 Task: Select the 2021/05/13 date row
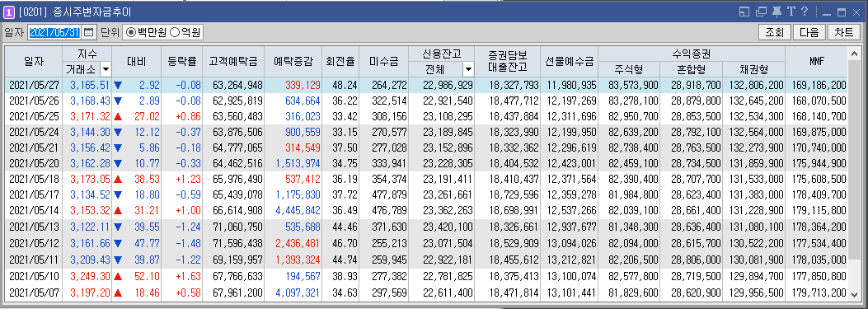click(426, 227)
